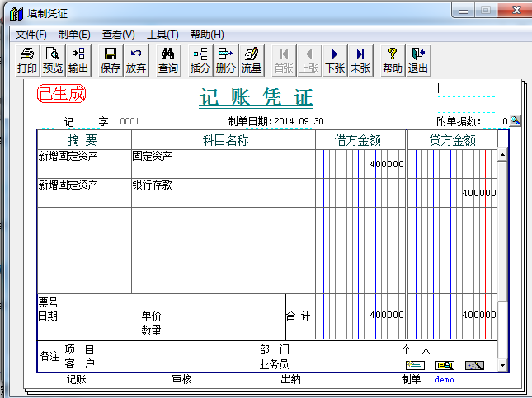Open the 帮助(H) menu

207,35
